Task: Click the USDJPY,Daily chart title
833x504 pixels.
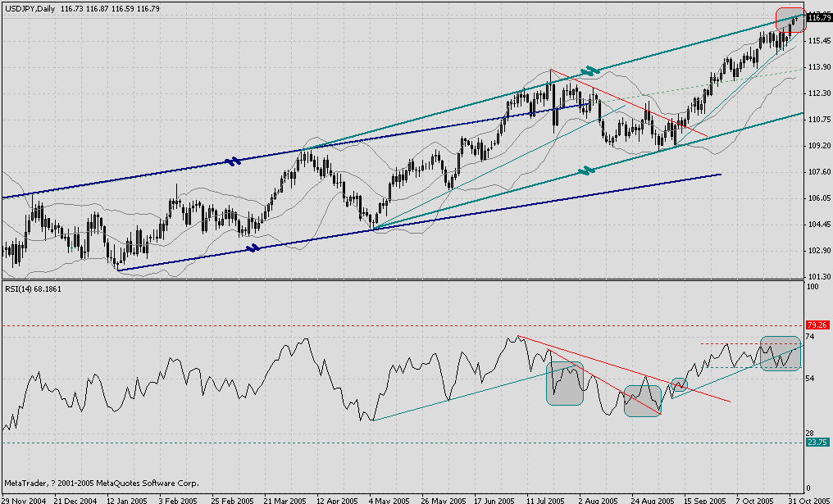Action: click(29, 6)
